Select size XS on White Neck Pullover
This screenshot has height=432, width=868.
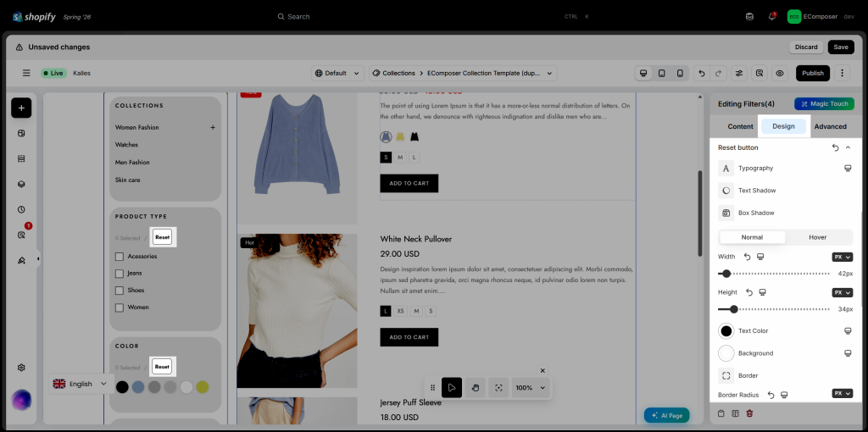(401, 312)
